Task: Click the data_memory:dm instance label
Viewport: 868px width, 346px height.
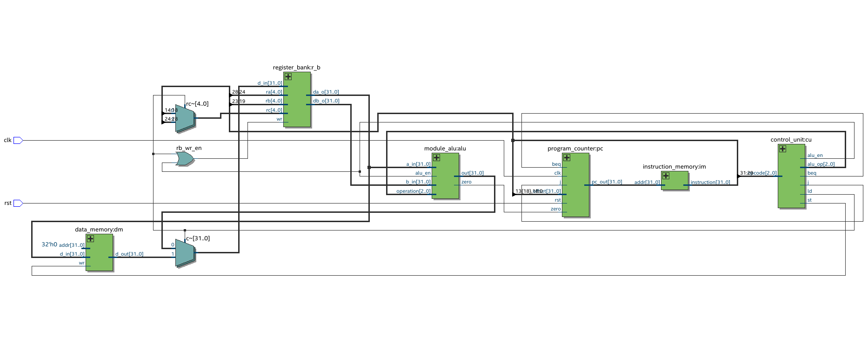Action: 99,230
